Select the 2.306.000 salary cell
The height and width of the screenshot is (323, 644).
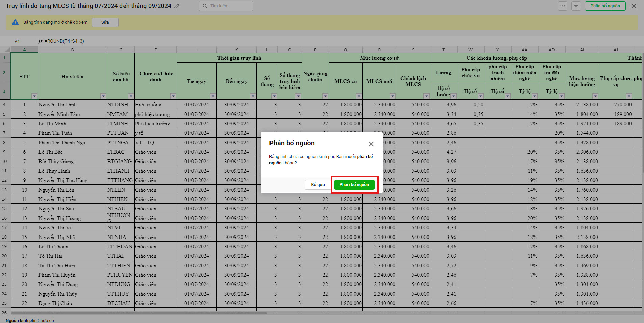coord(582,152)
